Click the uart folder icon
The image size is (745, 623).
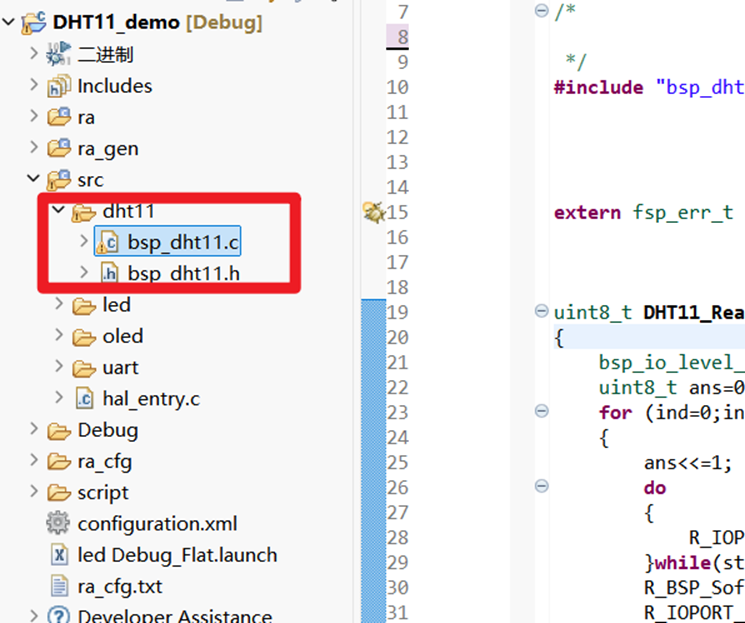coord(84,369)
